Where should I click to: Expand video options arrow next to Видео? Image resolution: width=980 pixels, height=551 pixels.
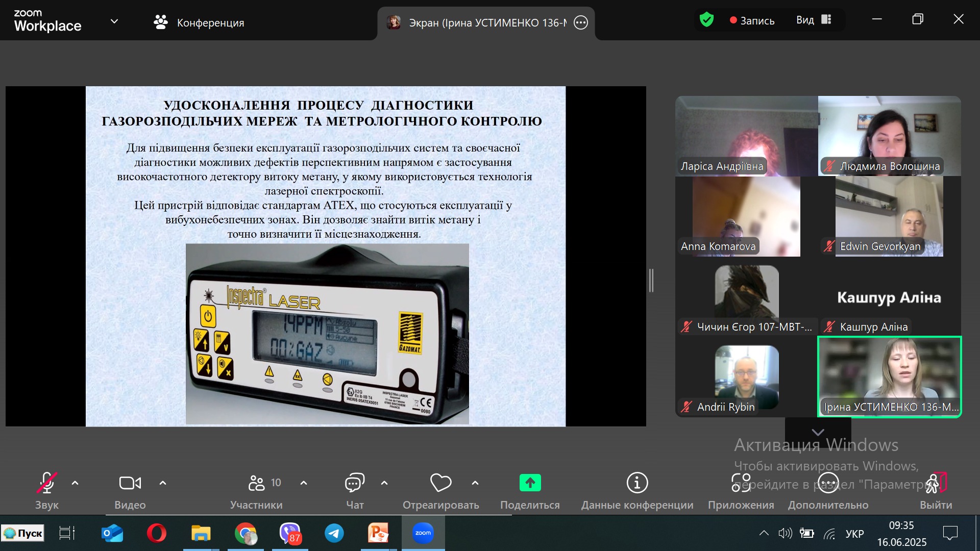[163, 483]
